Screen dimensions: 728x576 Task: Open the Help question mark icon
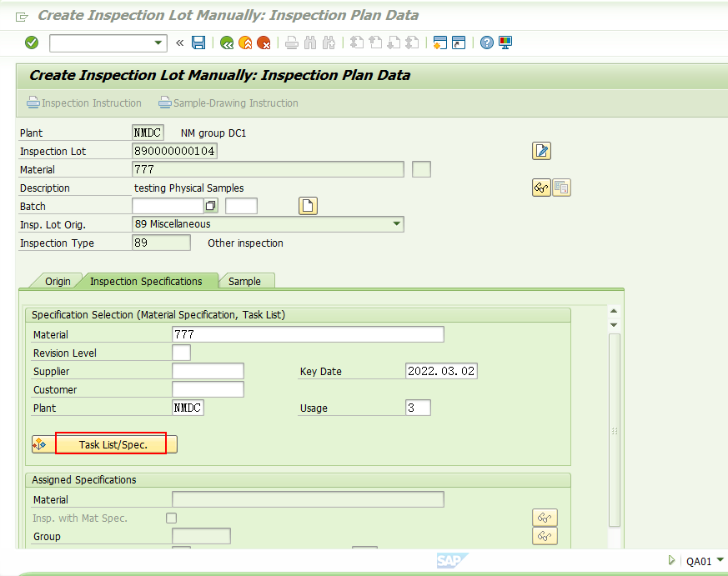tap(486, 43)
